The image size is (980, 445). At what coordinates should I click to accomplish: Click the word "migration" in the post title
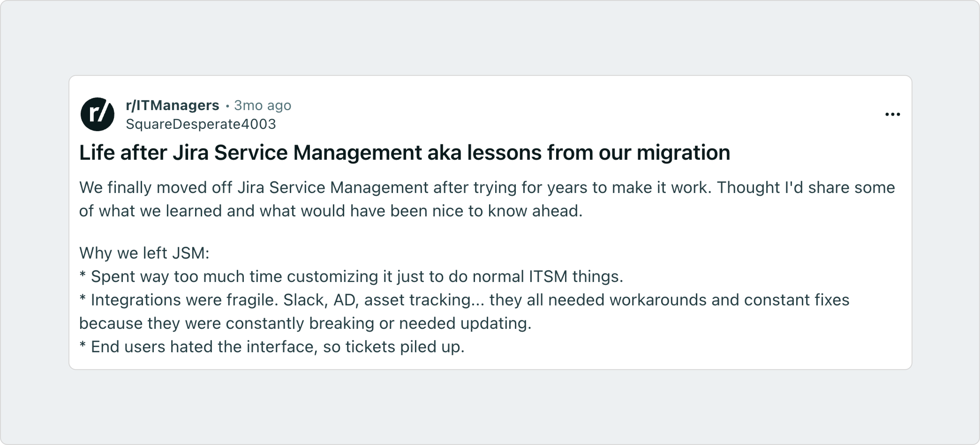pos(683,153)
